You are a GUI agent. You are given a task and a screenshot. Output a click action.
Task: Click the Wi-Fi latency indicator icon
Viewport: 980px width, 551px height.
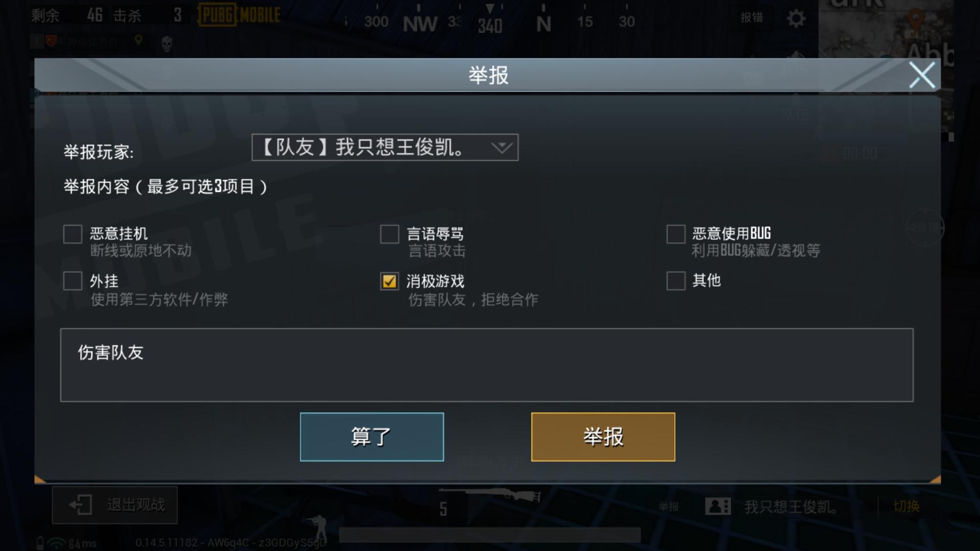(57, 543)
